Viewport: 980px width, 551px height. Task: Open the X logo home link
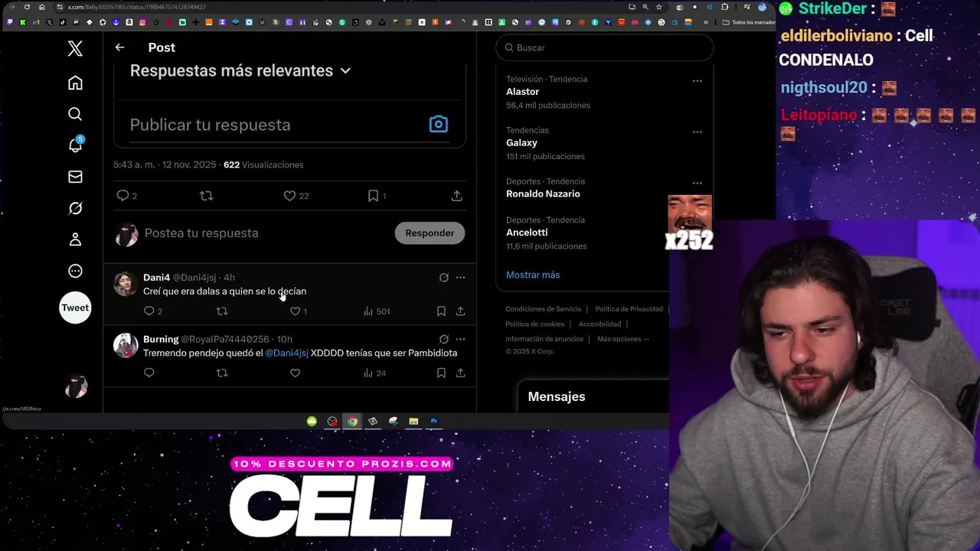(x=75, y=48)
